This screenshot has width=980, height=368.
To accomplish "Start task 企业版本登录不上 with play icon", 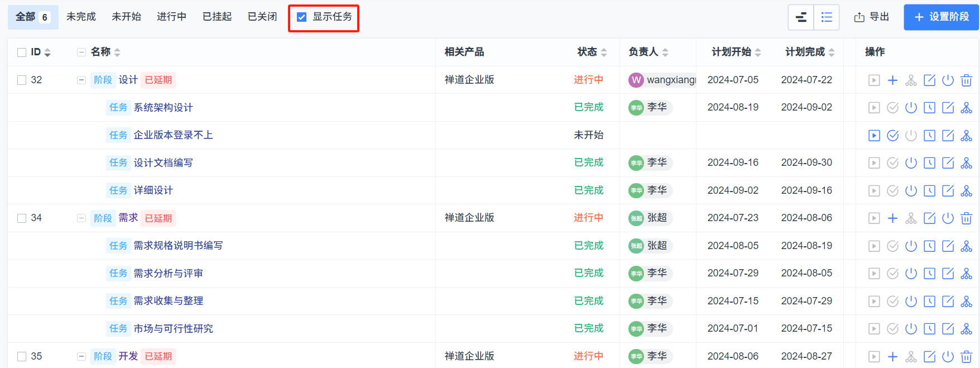I will [x=875, y=136].
